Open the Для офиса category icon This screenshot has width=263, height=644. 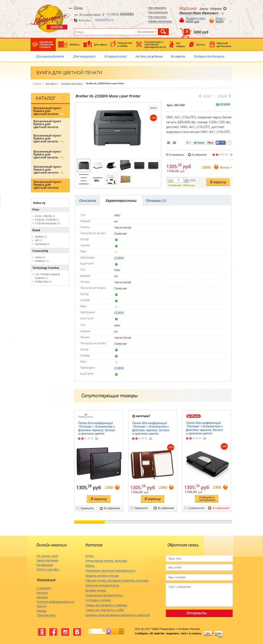pos(87,45)
